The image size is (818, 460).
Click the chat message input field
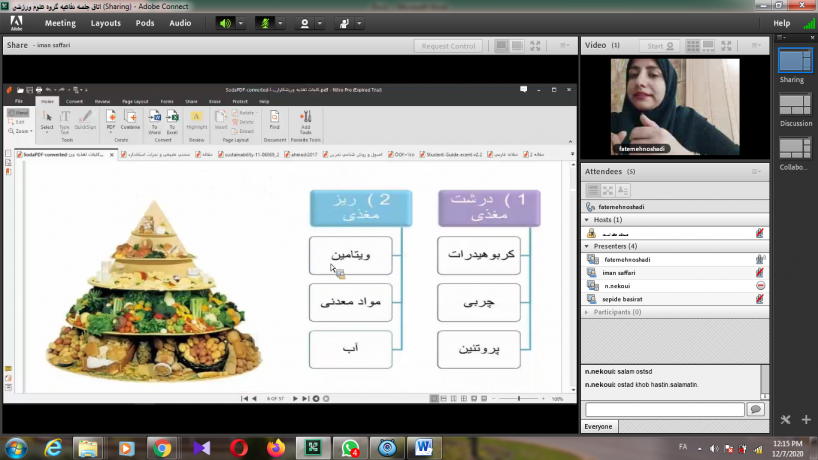coord(664,410)
